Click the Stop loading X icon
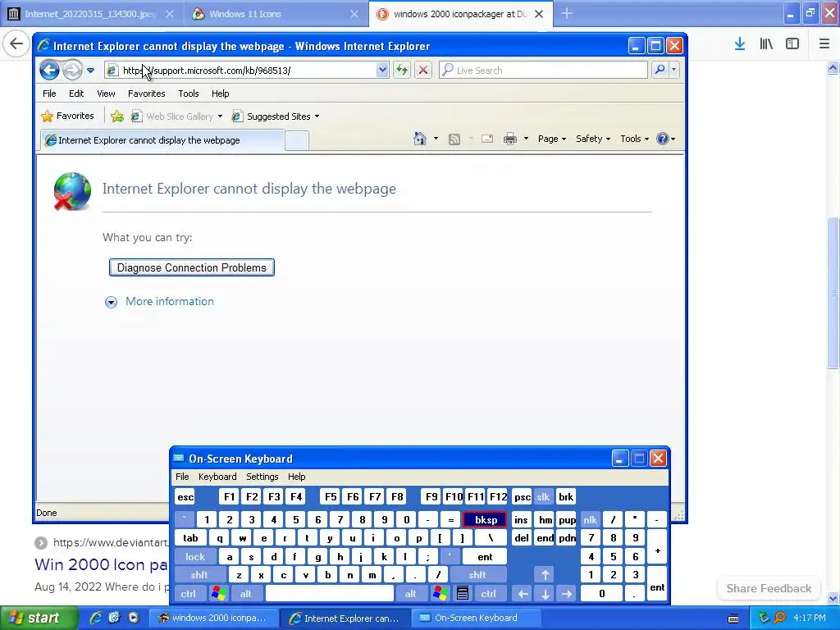This screenshot has height=630, width=840. pos(422,70)
